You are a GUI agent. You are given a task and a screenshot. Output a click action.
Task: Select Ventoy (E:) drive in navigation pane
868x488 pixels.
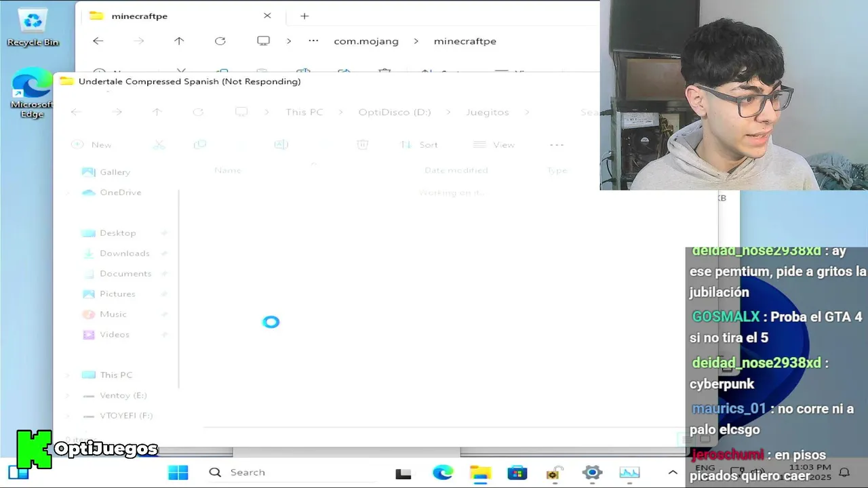coord(114,395)
